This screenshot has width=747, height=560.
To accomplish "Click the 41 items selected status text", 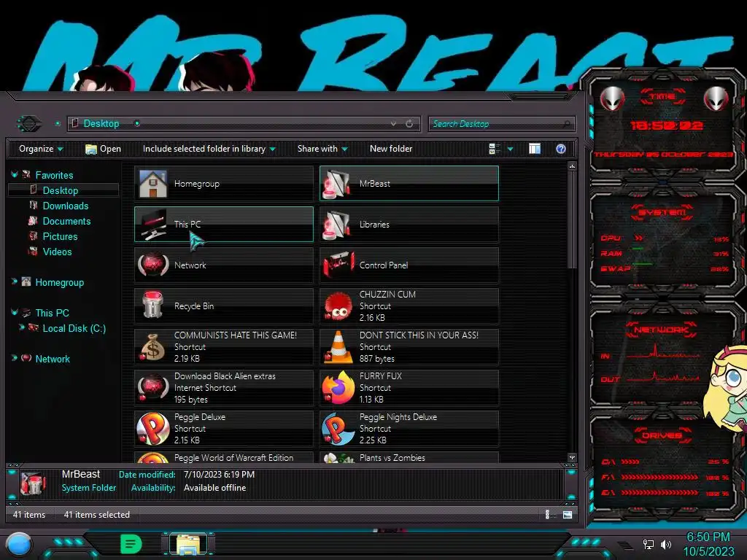I will pyautogui.click(x=97, y=515).
